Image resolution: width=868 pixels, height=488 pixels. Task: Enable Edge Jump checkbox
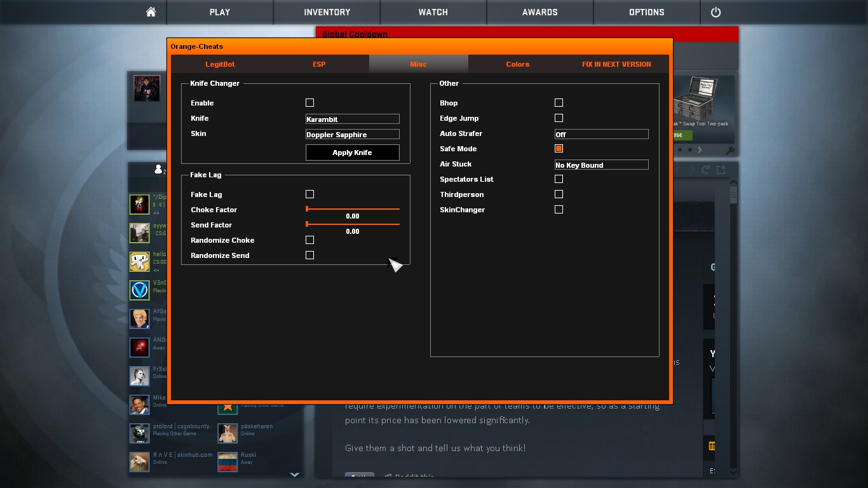(x=559, y=118)
